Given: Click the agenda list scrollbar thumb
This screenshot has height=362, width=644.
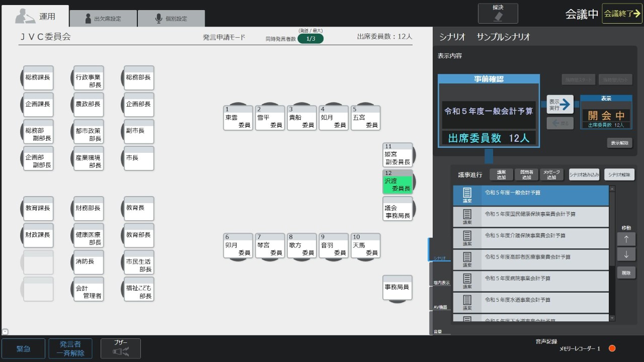Looking at the screenshot, I should (612, 229).
